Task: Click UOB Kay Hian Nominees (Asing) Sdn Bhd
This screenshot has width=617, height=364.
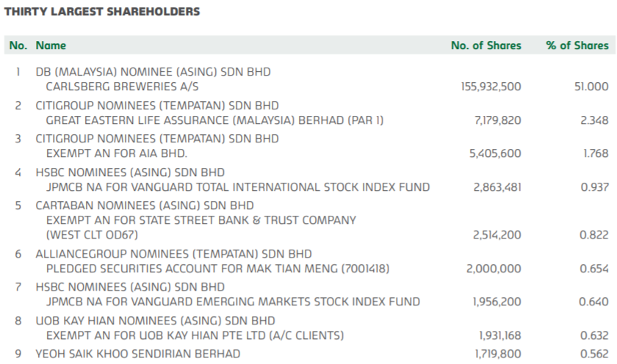Action: 155,321
